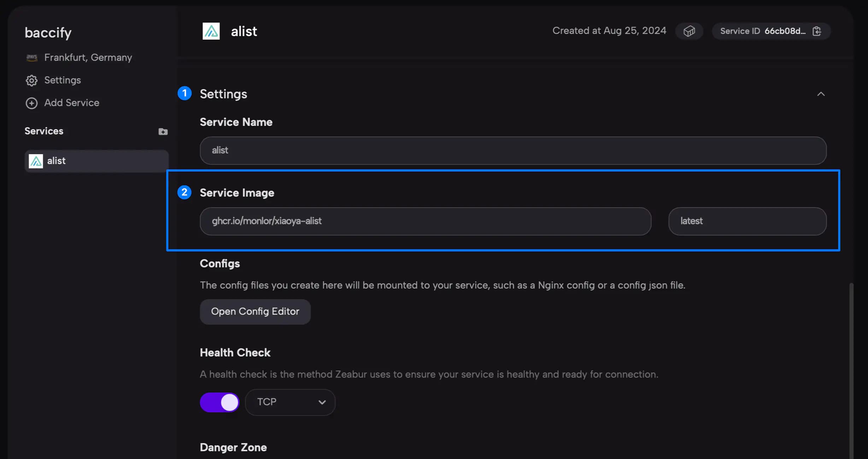Click the AWS region icon next to Frankfurt
Screen dimensions: 868x459
(x=32, y=57)
